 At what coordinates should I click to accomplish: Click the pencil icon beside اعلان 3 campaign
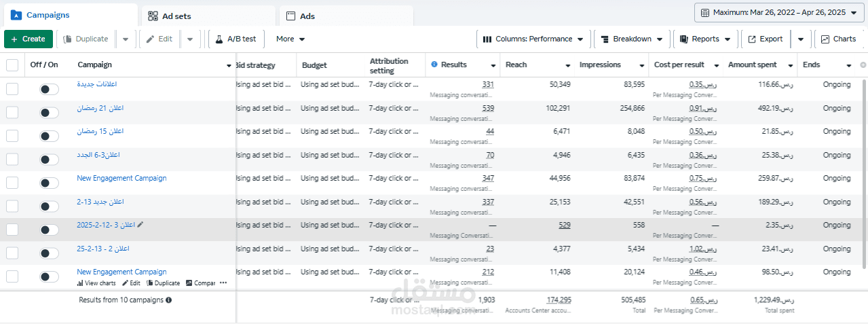[x=140, y=224]
